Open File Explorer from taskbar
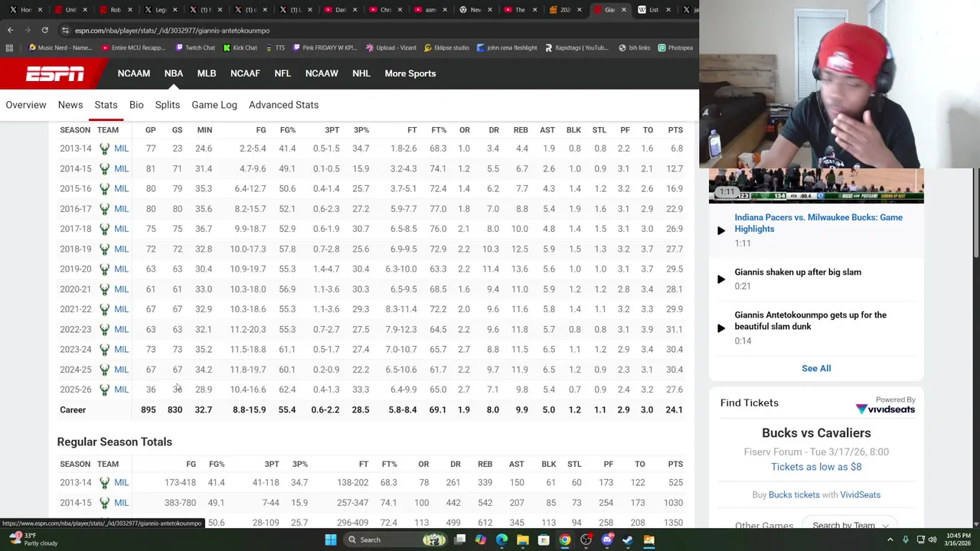This screenshot has height=551, width=980. point(522,540)
